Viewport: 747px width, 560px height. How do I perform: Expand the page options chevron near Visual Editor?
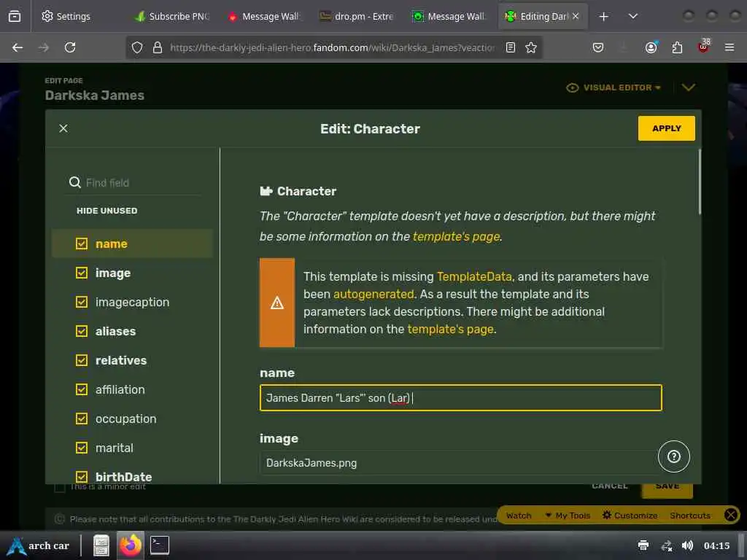pos(689,87)
